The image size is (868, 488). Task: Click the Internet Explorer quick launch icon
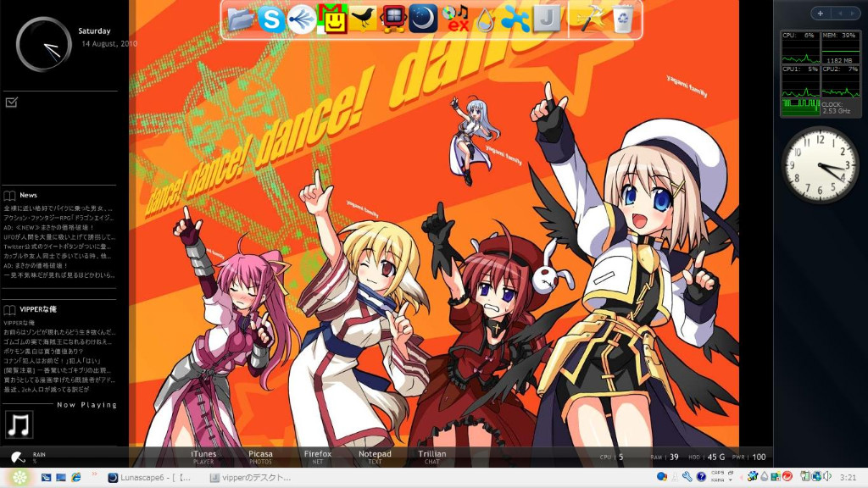[75, 478]
